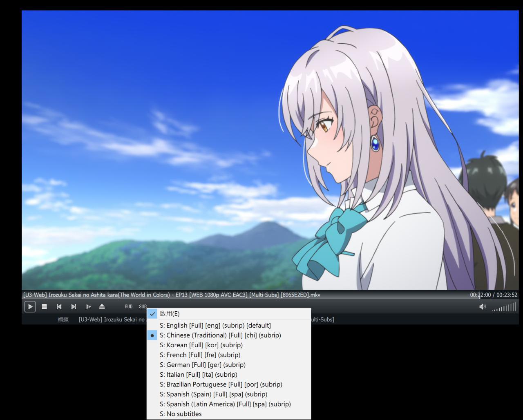523x420 pixels.
Task: Click the 00:22:00 / 00:23:52 time display
Action: tap(494, 295)
